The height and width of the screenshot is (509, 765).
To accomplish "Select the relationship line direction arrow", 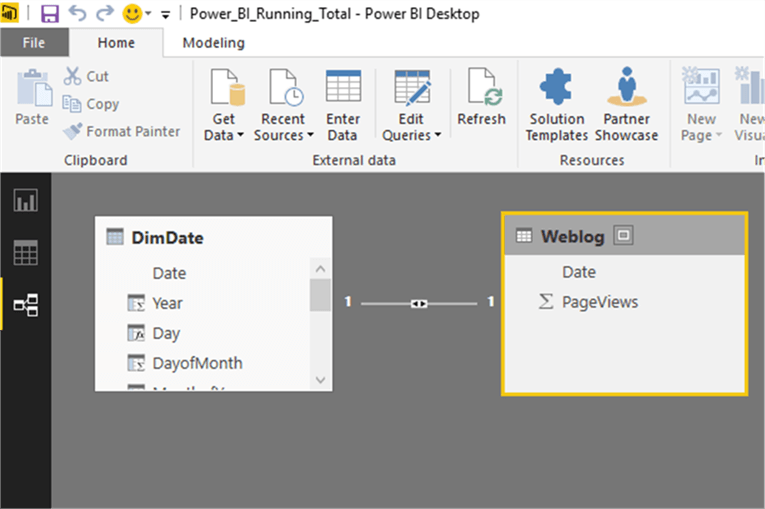I will 419,304.
